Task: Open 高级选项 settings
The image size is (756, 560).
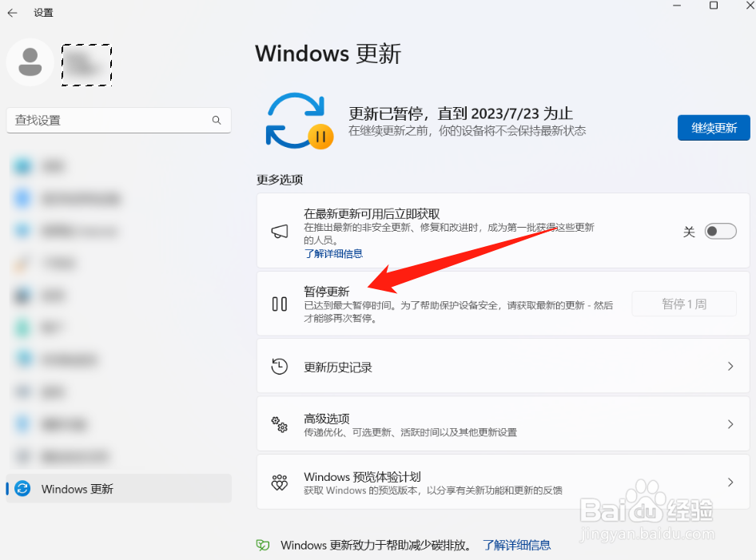Action: (x=503, y=424)
